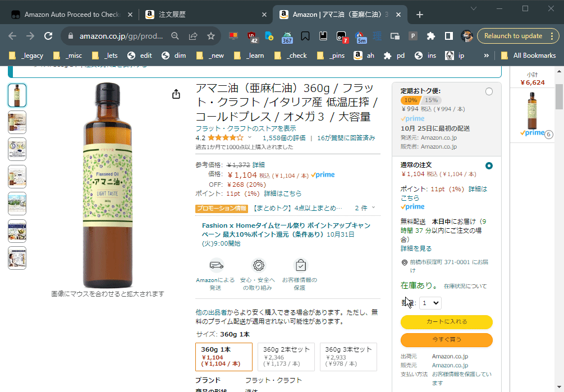Open the _legacy bookmark folder
This screenshot has width=564, height=392.
26,56
